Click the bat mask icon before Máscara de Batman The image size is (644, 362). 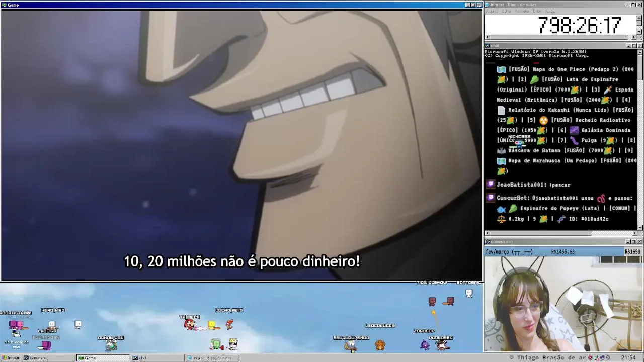[x=501, y=150]
